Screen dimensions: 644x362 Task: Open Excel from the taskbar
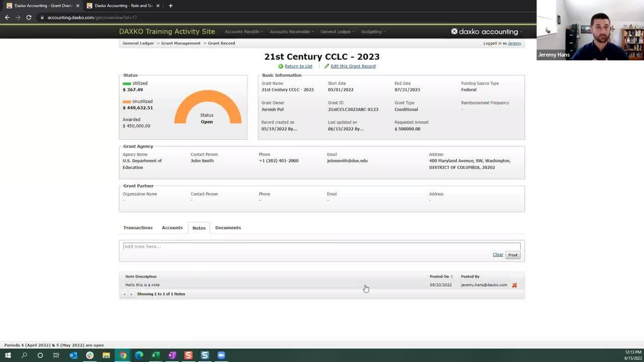pyautogui.click(x=155, y=355)
